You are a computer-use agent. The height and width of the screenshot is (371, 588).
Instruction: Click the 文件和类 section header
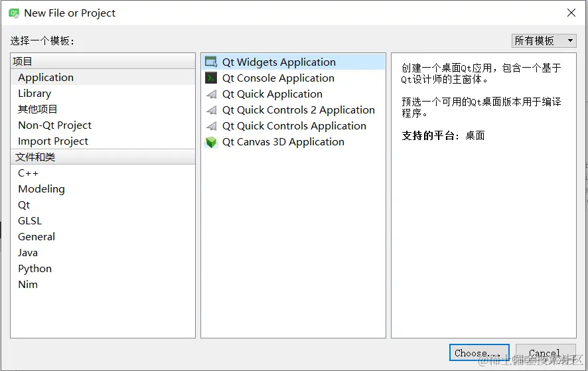point(103,157)
